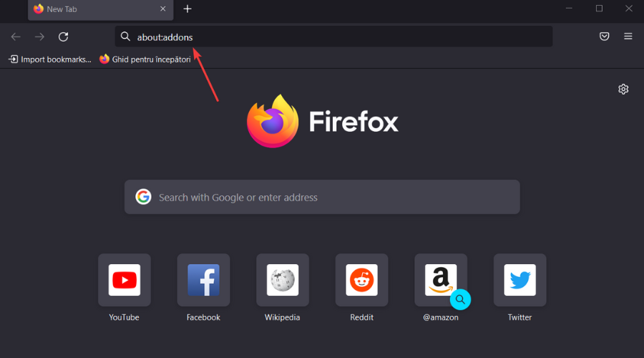Image resolution: width=644 pixels, height=358 pixels.
Task: Open the Facebook shortcut tile
Action: pos(203,280)
